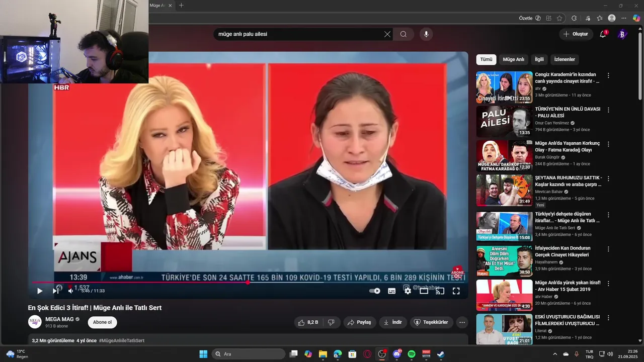The height and width of the screenshot is (362, 644).
Task: Open browser Settings and more menu
Action: coord(624,18)
